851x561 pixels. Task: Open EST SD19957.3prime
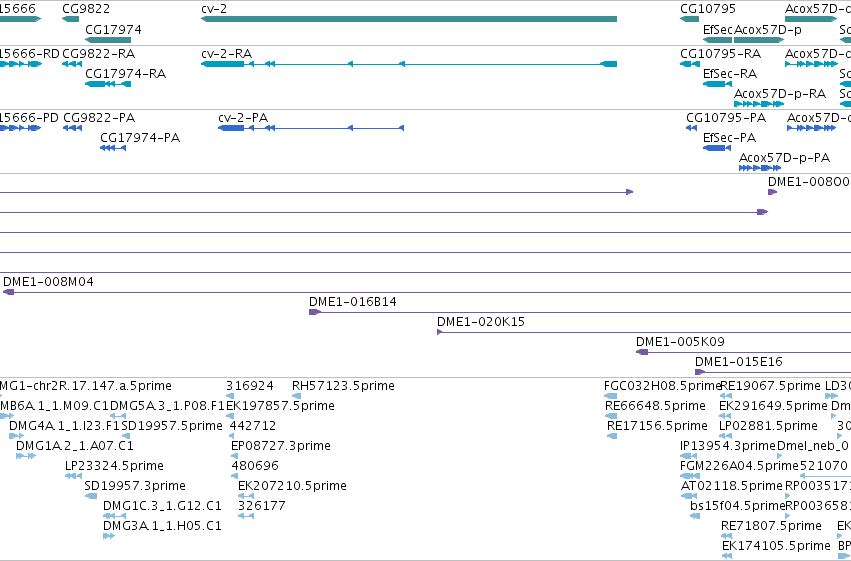135,486
